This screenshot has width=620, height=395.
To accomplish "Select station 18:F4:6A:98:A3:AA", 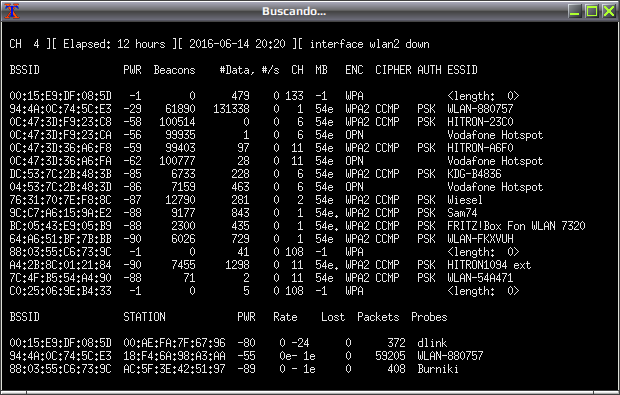I will point(174,356).
